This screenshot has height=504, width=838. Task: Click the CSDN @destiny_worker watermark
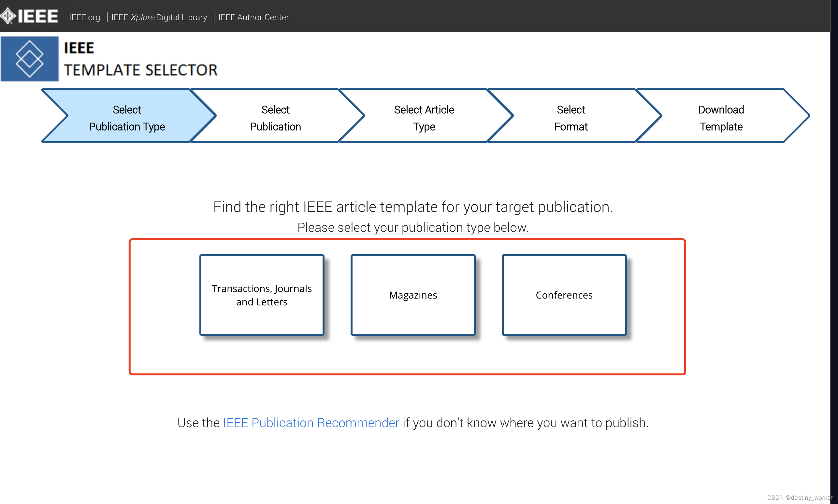coord(799,497)
